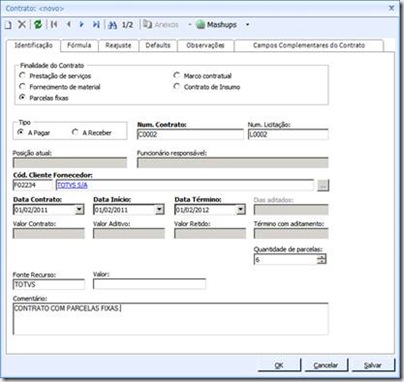Screen dimensions: 404x382
Task: Open the Data Início date dropdown
Action: coord(160,210)
